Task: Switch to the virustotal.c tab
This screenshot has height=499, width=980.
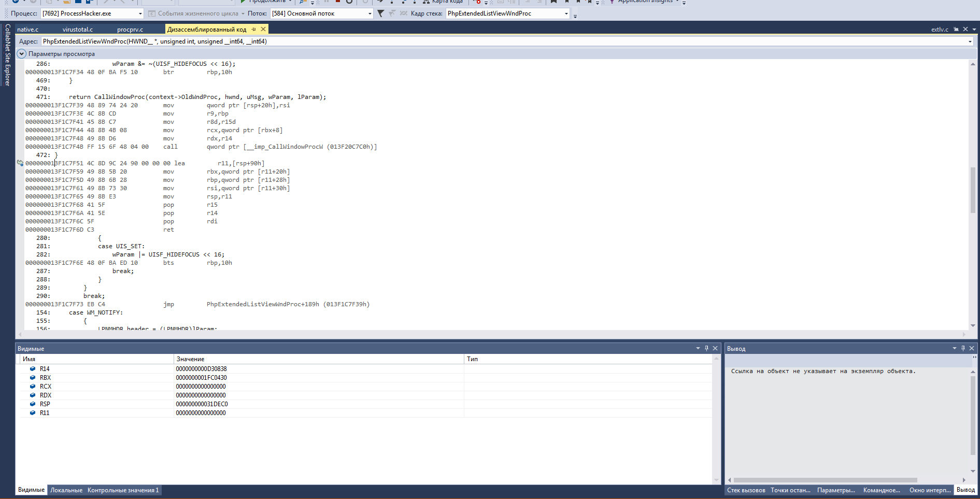Action: point(78,29)
